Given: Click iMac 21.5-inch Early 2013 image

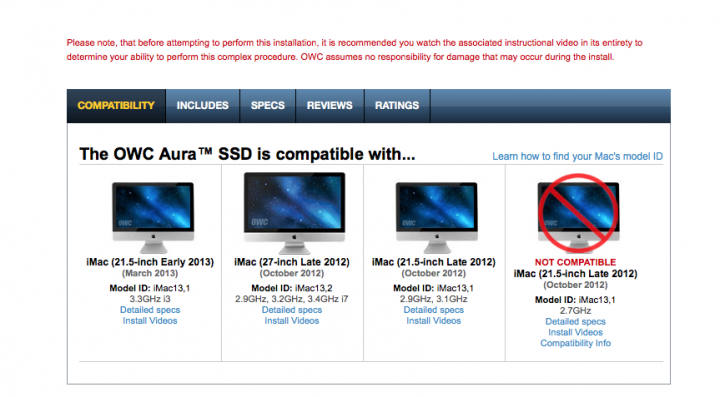Looking at the screenshot, I should (153, 218).
